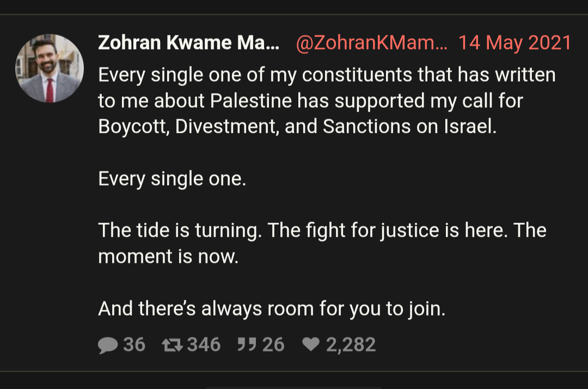Like the tweet using heart icon

tap(311, 344)
